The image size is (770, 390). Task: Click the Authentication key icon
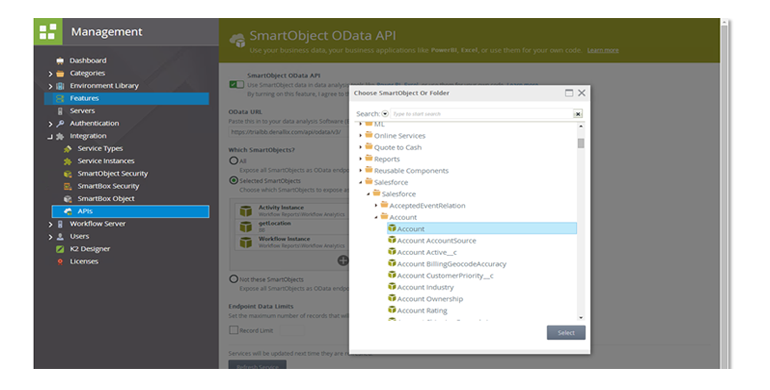60,124
